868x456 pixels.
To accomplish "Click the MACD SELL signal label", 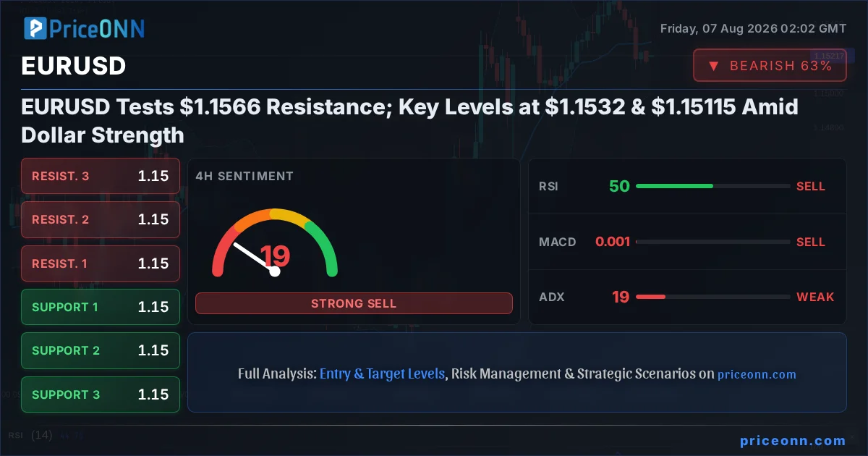I will coord(811,242).
